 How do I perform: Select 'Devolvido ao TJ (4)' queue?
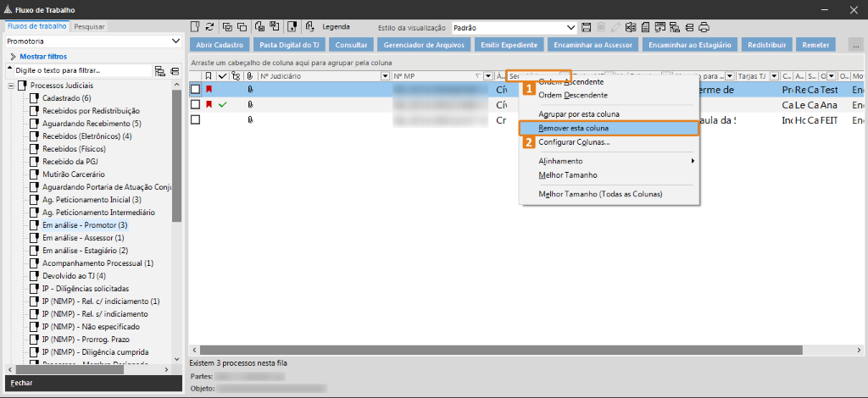click(x=74, y=276)
